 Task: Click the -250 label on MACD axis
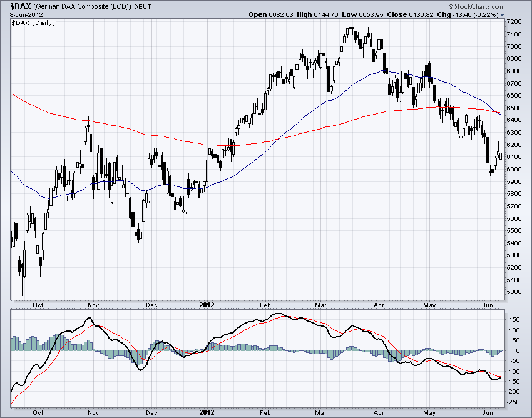tap(513, 402)
